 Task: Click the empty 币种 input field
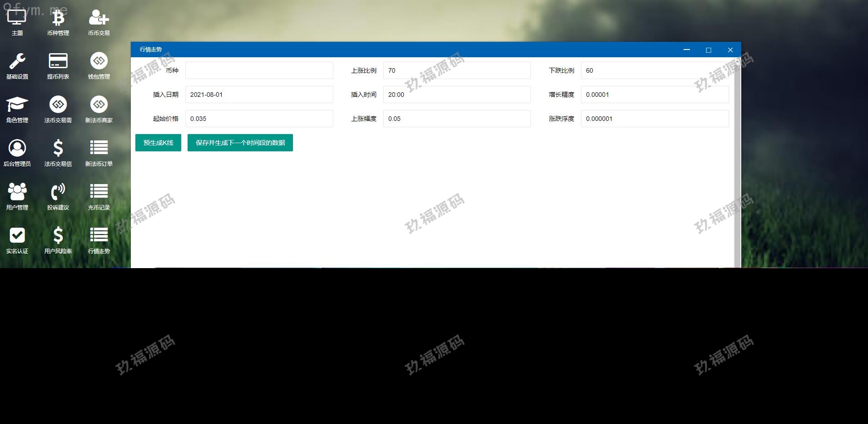[259, 70]
